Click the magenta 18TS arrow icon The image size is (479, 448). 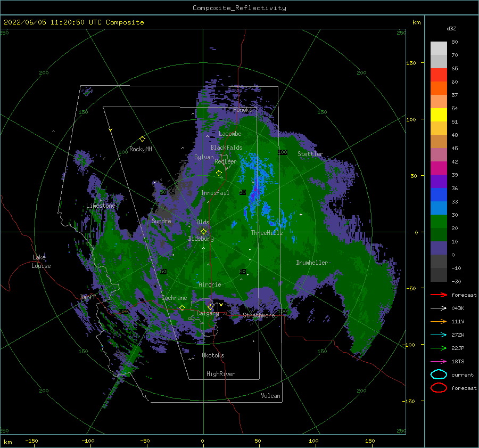coord(439,362)
